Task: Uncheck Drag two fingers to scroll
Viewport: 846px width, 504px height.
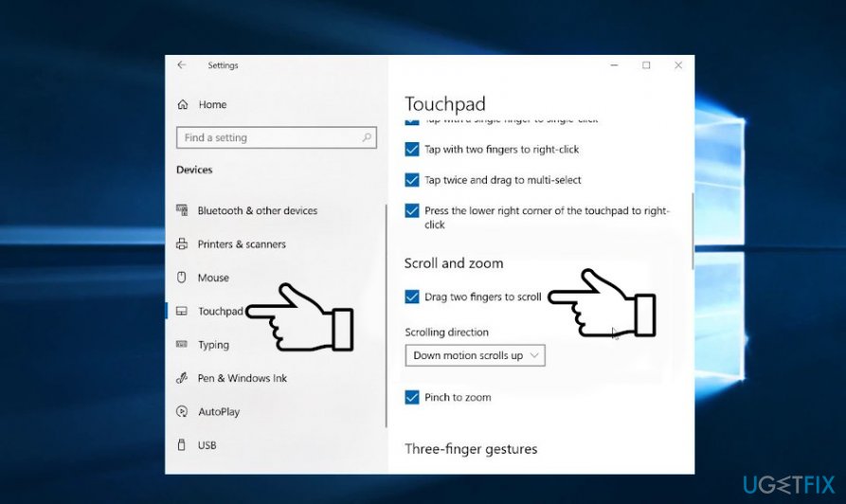Action: 412,297
